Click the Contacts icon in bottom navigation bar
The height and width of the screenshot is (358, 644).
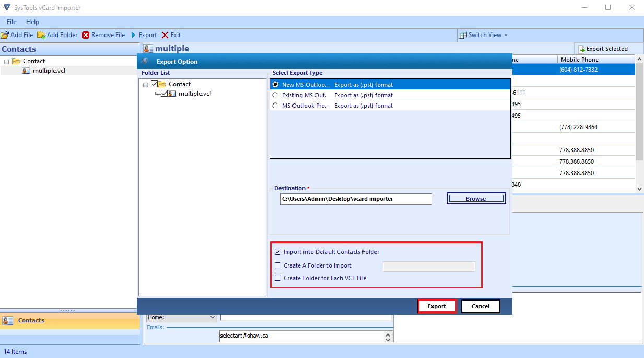(8, 320)
